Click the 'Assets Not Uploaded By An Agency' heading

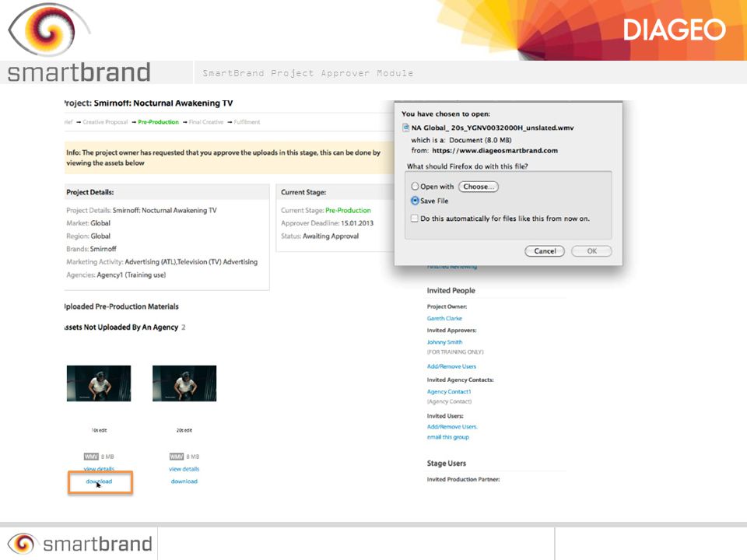point(121,327)
